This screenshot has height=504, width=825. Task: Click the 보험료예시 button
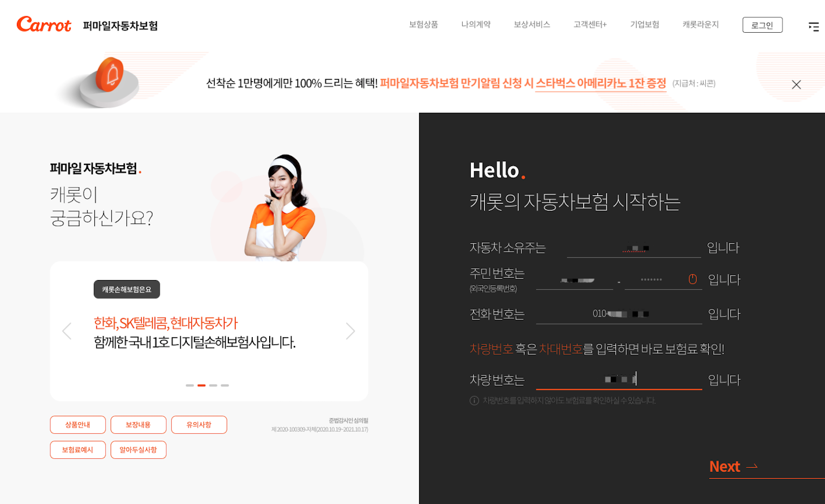77,450
